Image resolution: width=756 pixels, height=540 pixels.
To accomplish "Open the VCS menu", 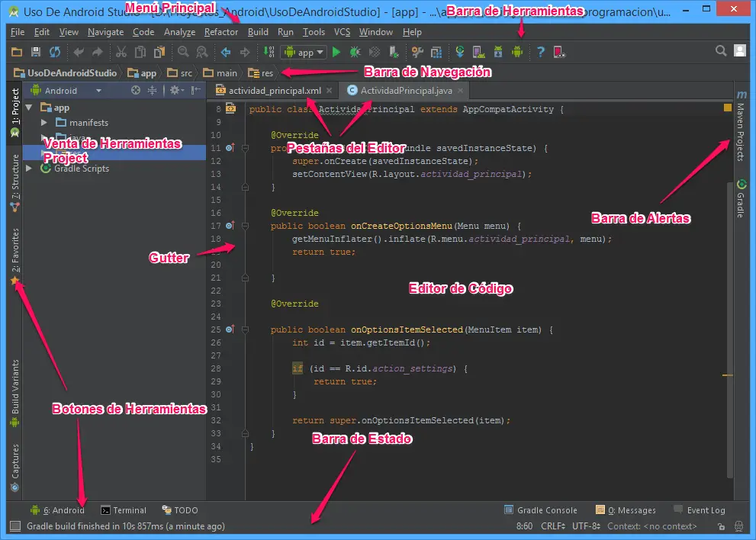I will click(343, 32).
